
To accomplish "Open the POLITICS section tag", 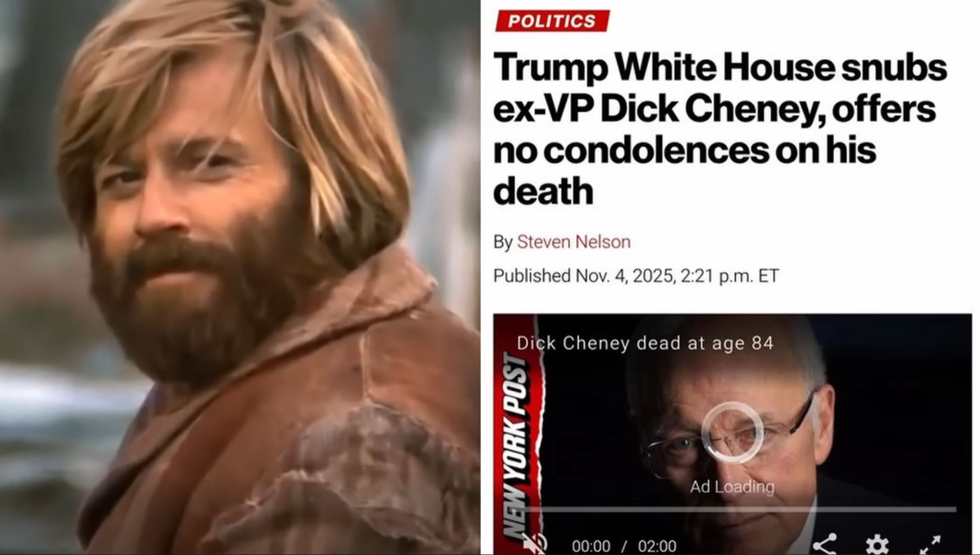I will point(552,21).
